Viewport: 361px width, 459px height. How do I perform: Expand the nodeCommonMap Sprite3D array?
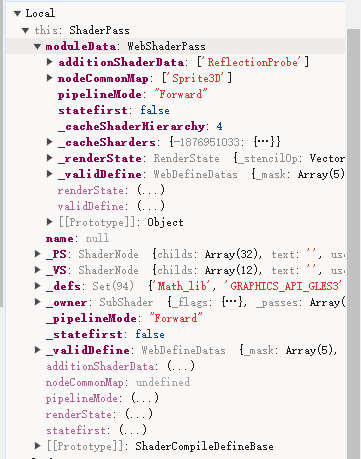(50, 78)
